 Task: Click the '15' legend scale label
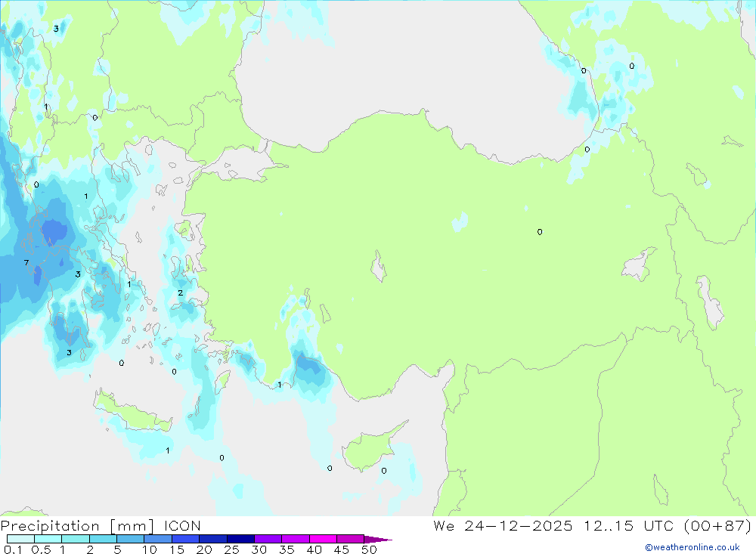pos(177,549)
